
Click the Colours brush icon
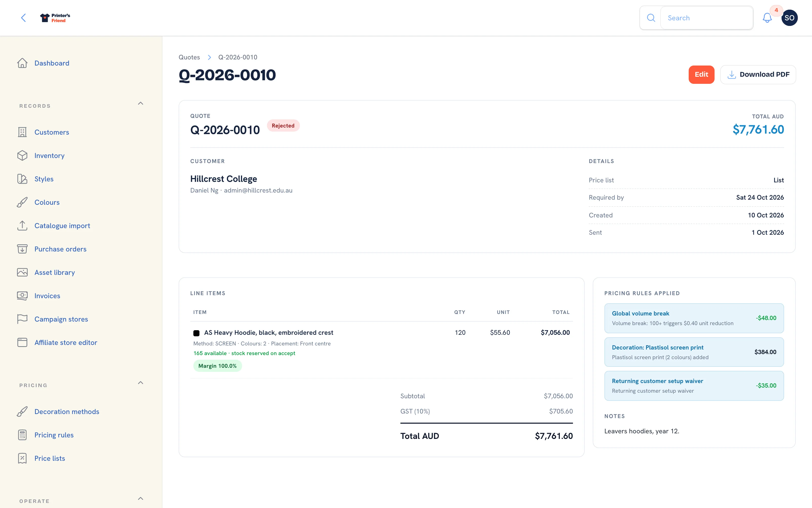(22, 202)
